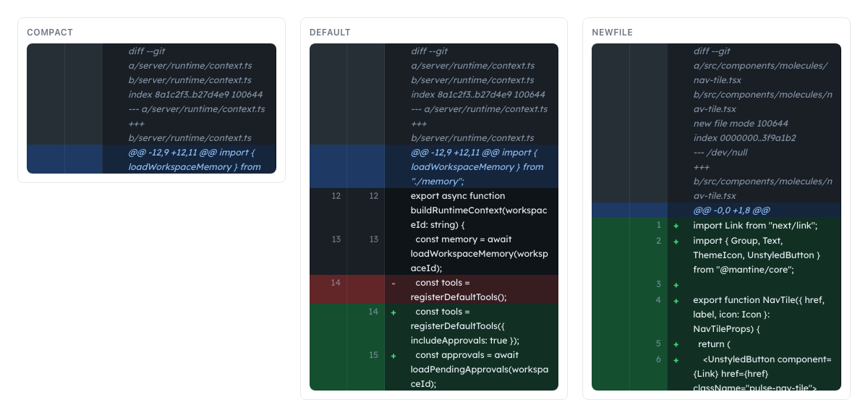
Task: Click the new-side line number 15 in the DEFAULT diff
Action: pyautogui.click(x=373, y=355)
